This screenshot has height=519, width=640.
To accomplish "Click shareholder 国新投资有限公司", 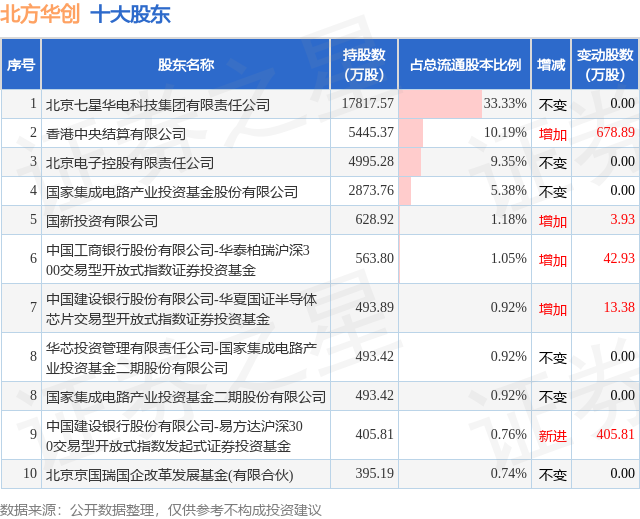I will coord(102,221).
